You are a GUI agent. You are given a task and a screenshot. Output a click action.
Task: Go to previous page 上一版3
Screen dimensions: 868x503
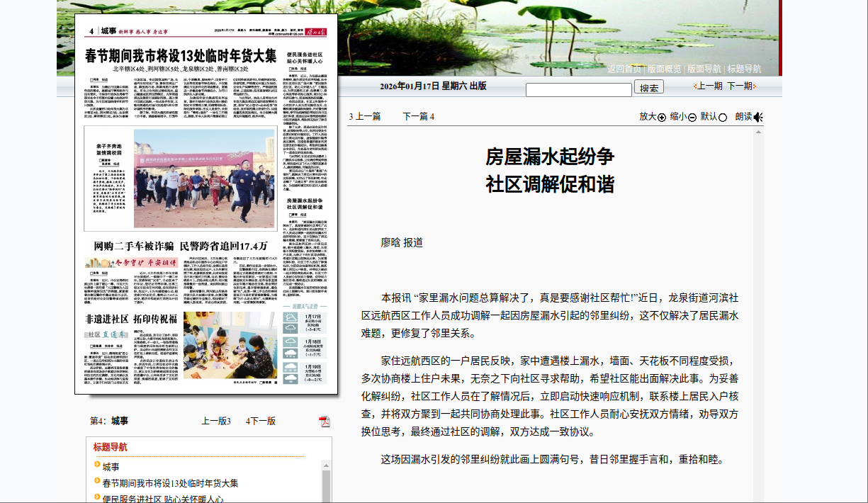click(216, 421)
